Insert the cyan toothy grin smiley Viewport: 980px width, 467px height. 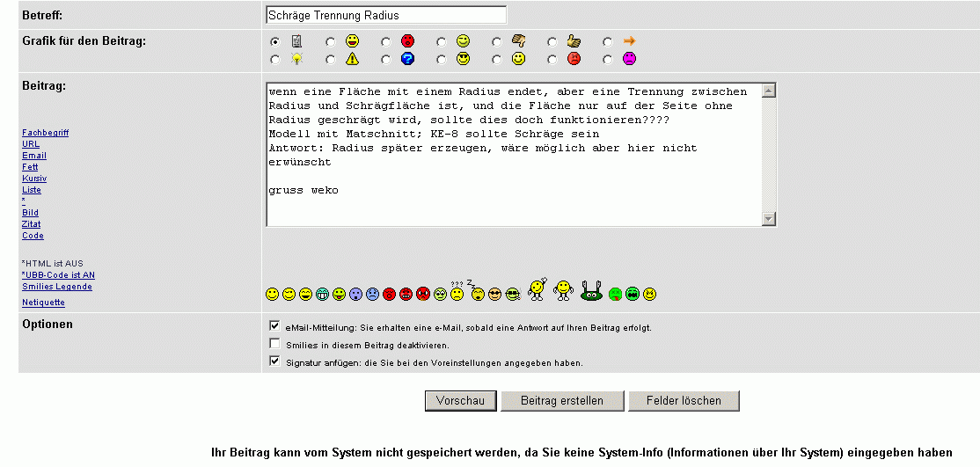click(x=323, y=295)
